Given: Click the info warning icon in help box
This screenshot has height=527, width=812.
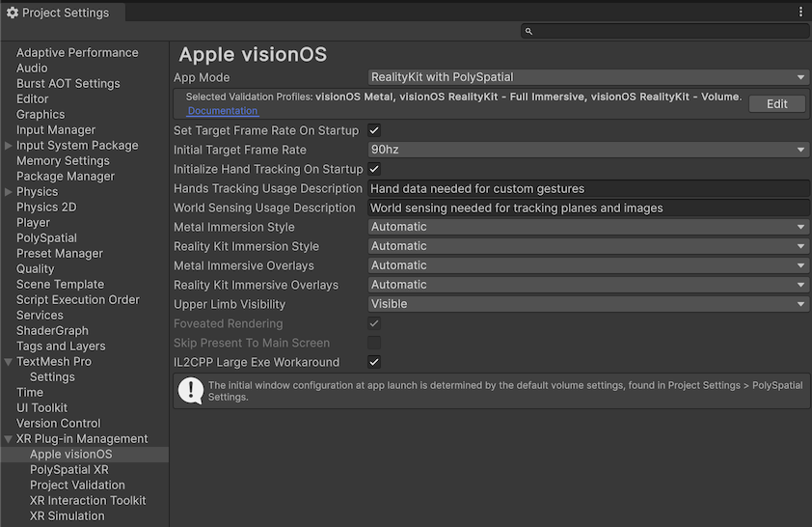Looking at the screenshot, I should [x=190, y=391].
